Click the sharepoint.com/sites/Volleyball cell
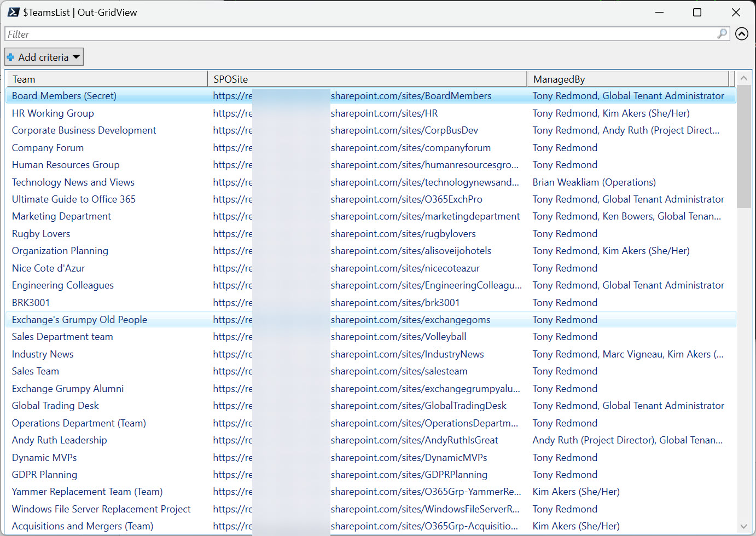This screenshot has width=756, height=536. pos(399,337)
